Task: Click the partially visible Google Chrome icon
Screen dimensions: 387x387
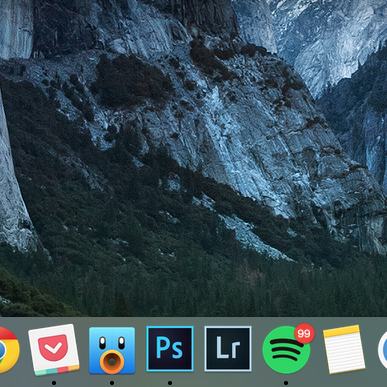Action: 9,350
